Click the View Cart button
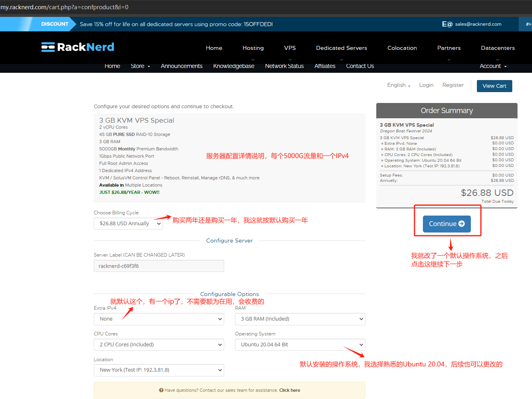The height and width of the screenshot is (399, 532). [495, 86]
